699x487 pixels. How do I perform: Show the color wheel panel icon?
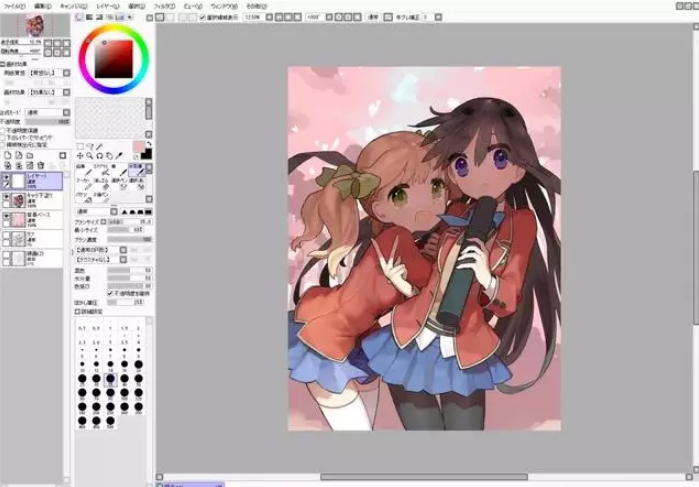click(79, 17)
